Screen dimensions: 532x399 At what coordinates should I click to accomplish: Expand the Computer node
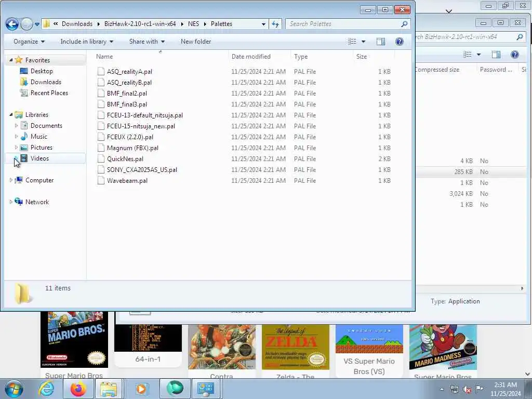pyautogui.click(x=11, y=180)
